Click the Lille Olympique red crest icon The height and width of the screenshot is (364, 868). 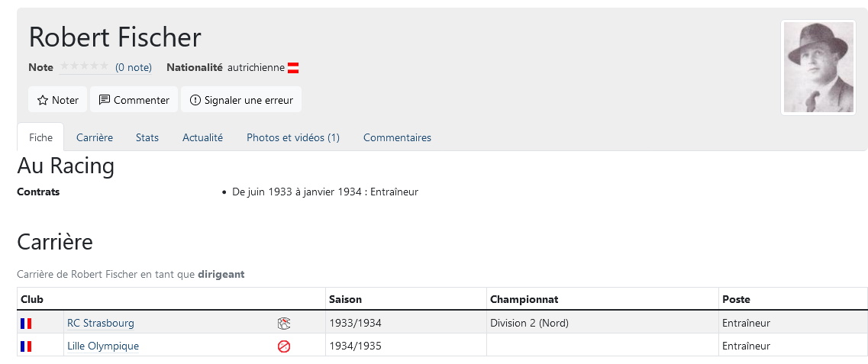tap(284, 347)
